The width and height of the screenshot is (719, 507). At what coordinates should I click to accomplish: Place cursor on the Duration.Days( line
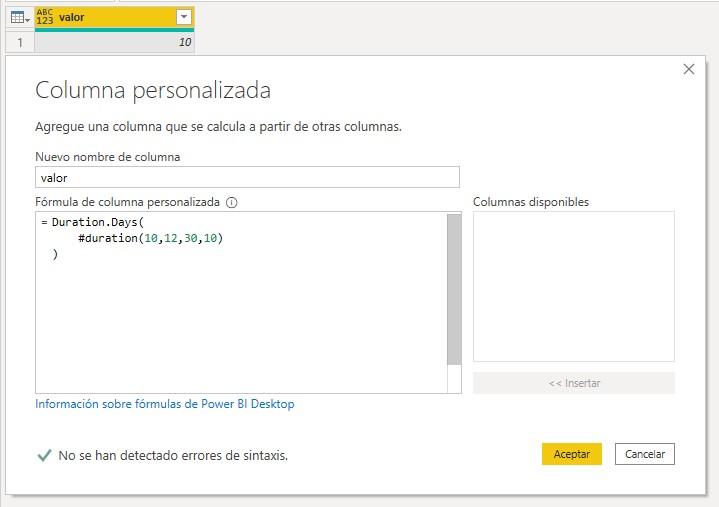100,221
